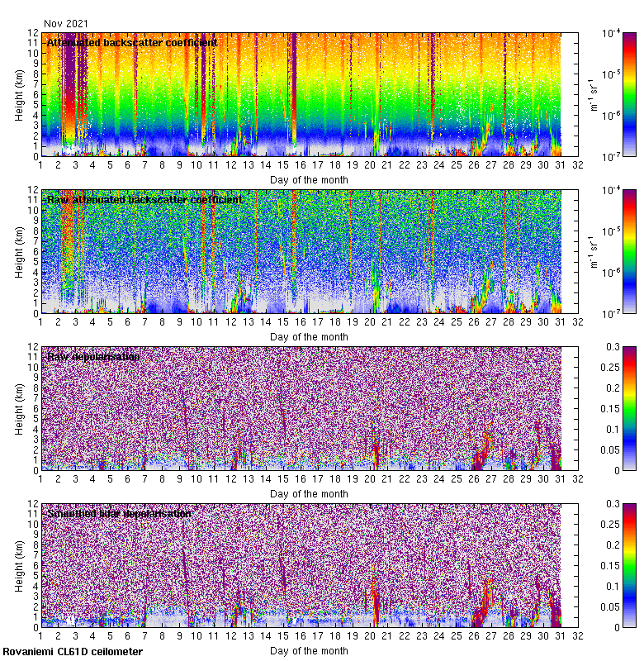Select the Attenuated backscatter coefficient plot label

tap(132, 42)
